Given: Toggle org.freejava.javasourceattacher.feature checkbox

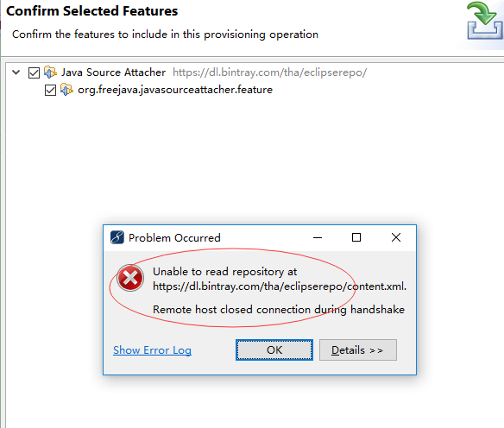Looking at the screenshot, I should [50, 91].
